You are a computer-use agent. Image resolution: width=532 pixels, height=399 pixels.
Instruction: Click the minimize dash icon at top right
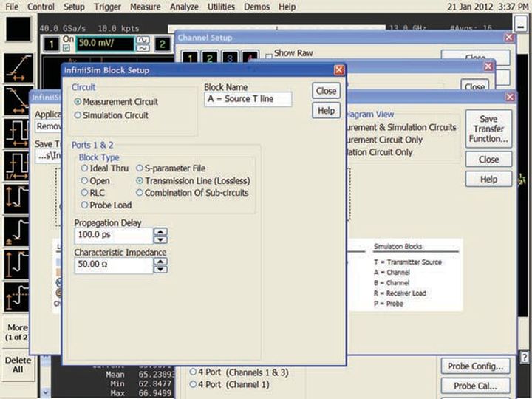pyautogui.click(x=520, y=24)
